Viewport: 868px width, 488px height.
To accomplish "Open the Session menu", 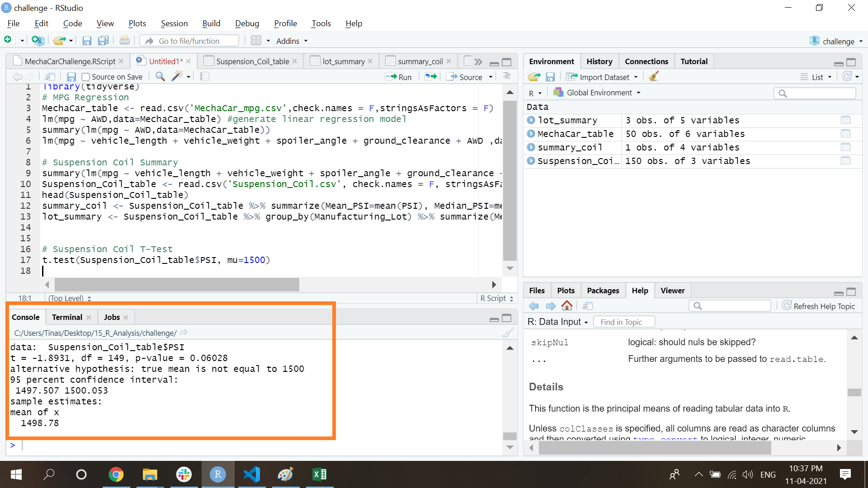I will (x=174, y=23).
